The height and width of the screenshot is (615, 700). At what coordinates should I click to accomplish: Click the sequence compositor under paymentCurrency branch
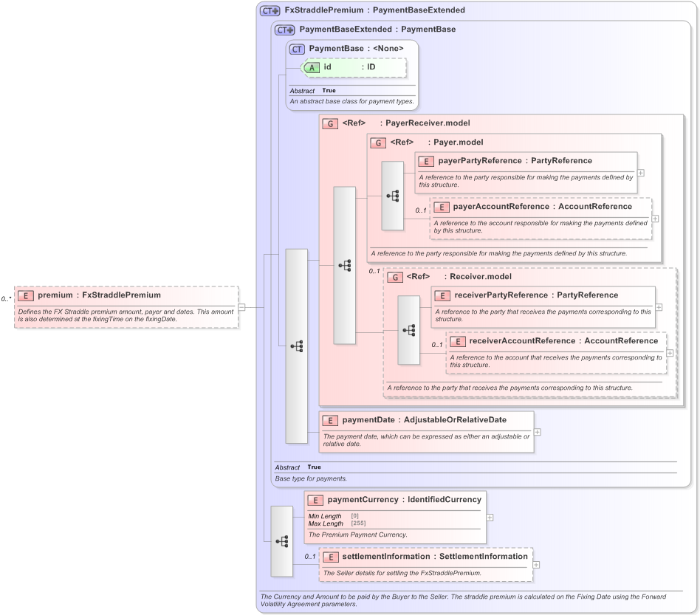click(x=283, y=541)
